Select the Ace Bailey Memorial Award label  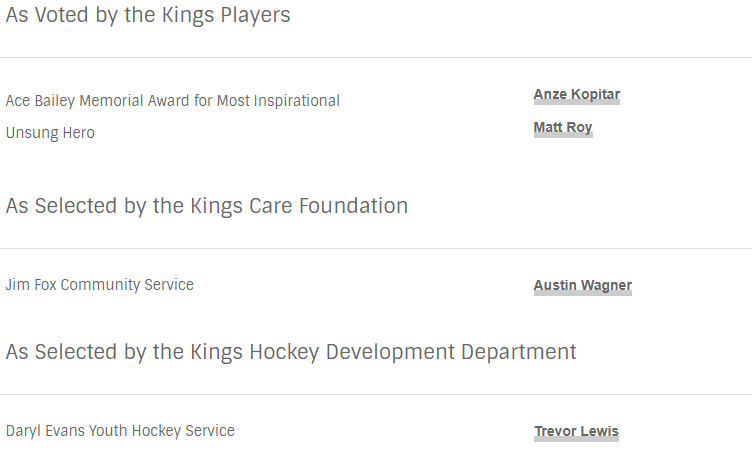click(172, 101)
